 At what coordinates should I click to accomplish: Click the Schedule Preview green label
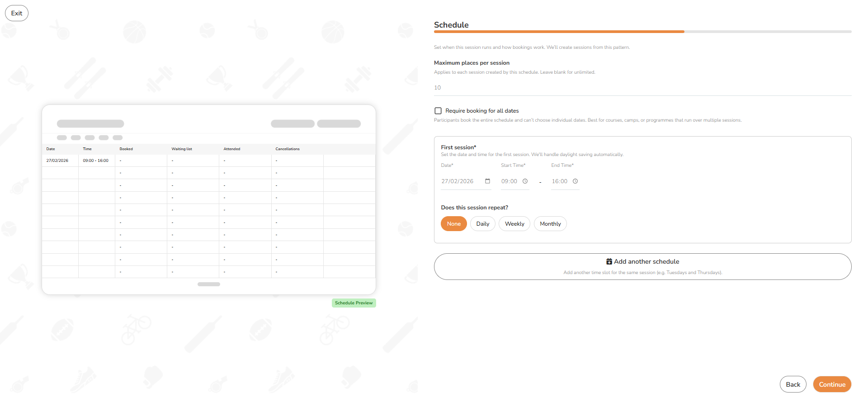point(354,303)
